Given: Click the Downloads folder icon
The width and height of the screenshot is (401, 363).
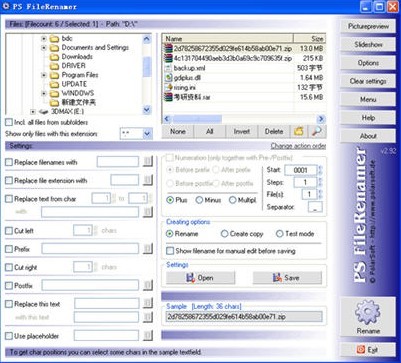Looking at the screenshot, I should 54,57.
